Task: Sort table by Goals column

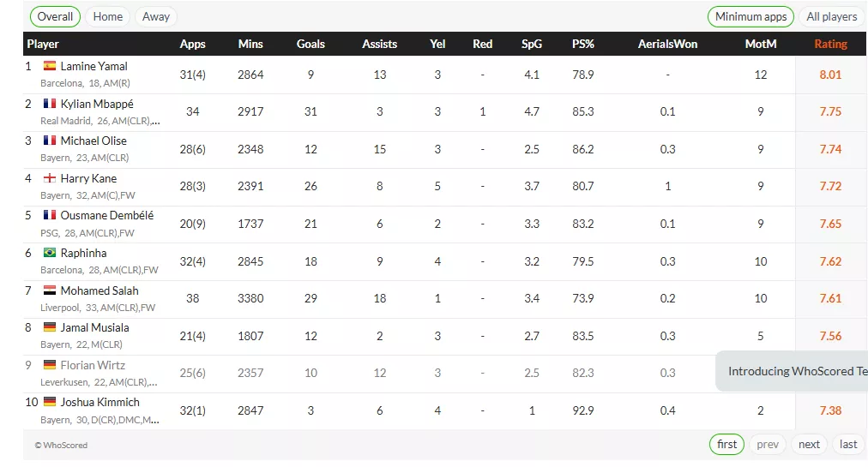Action: [x=310, y=44]
